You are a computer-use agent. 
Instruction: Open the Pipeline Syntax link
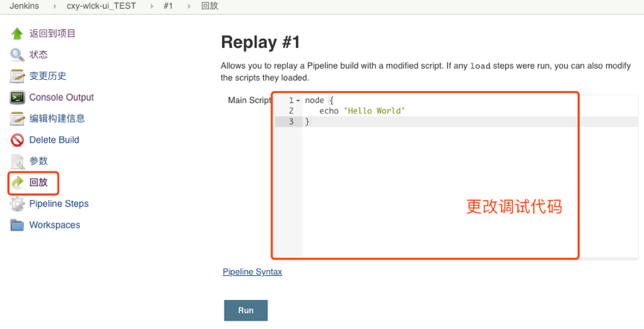click(x=252, y=272)
